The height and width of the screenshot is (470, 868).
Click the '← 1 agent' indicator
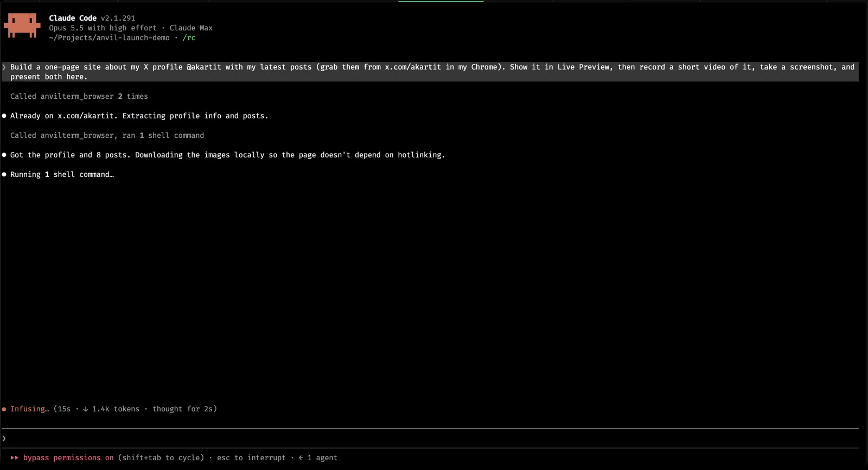318,458
